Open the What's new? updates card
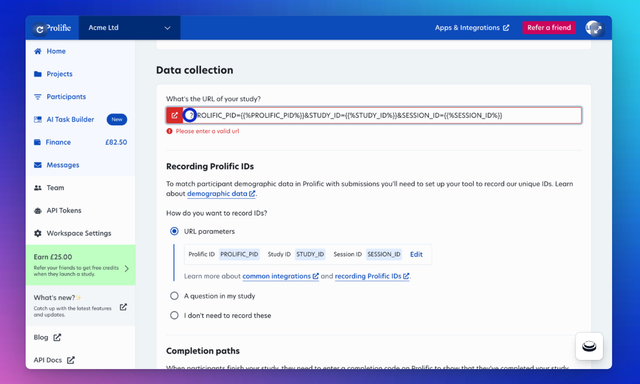 [x=80, y=305]
